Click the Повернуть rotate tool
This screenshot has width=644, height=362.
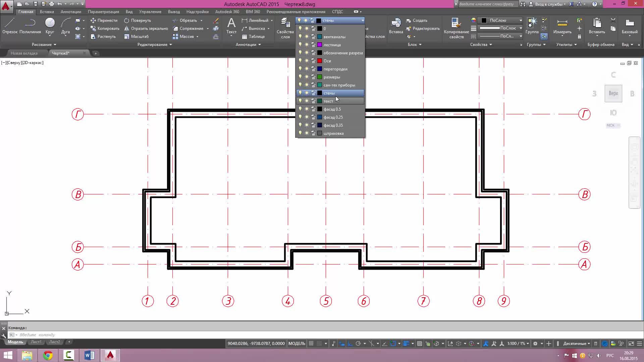pos(138,20)
